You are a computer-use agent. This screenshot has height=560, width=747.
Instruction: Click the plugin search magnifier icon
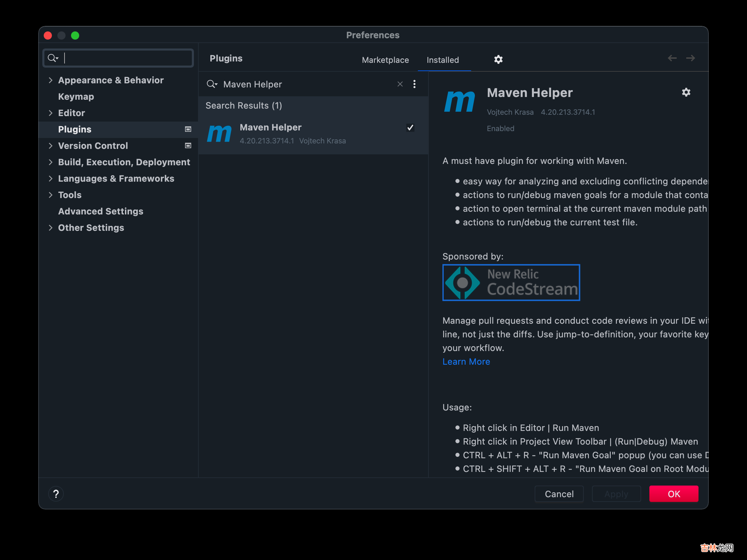click(212, 84)
